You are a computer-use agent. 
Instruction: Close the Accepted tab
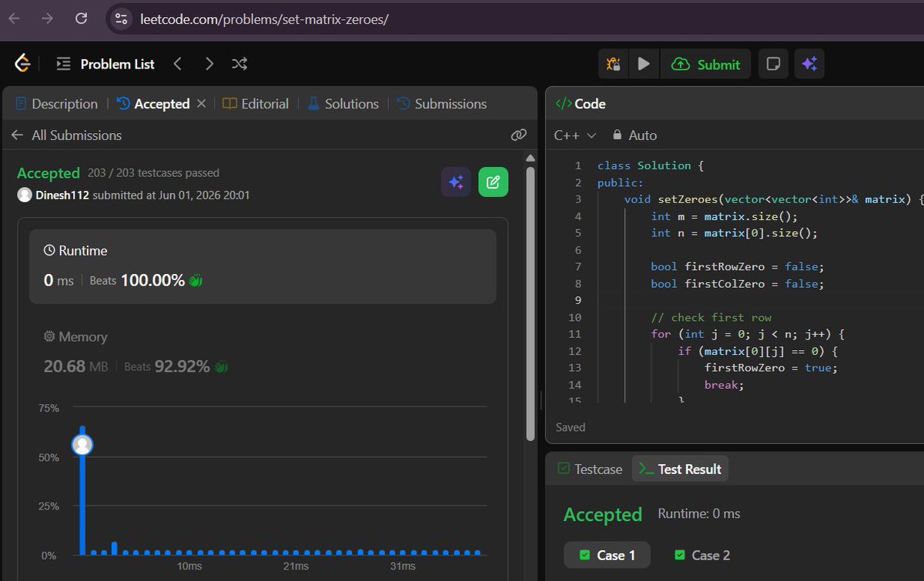201,103
